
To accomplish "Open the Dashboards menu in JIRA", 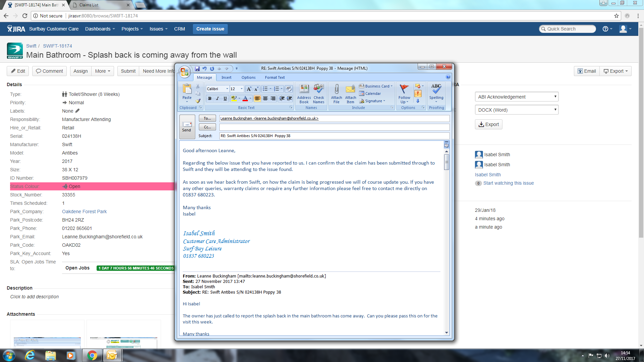I will pos(100,29).
